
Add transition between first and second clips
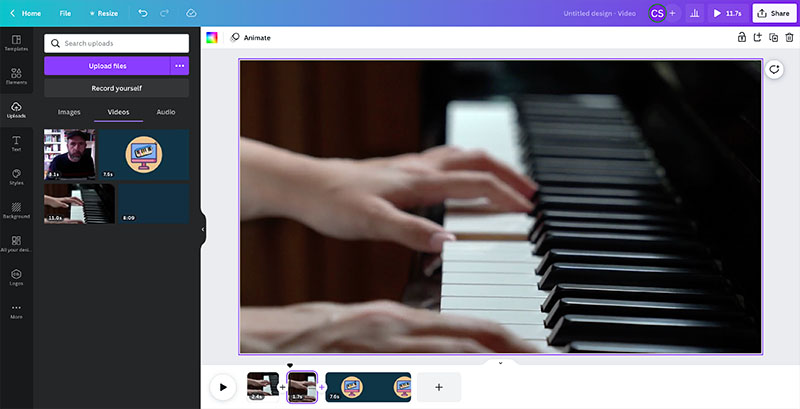tap(283, 387)
